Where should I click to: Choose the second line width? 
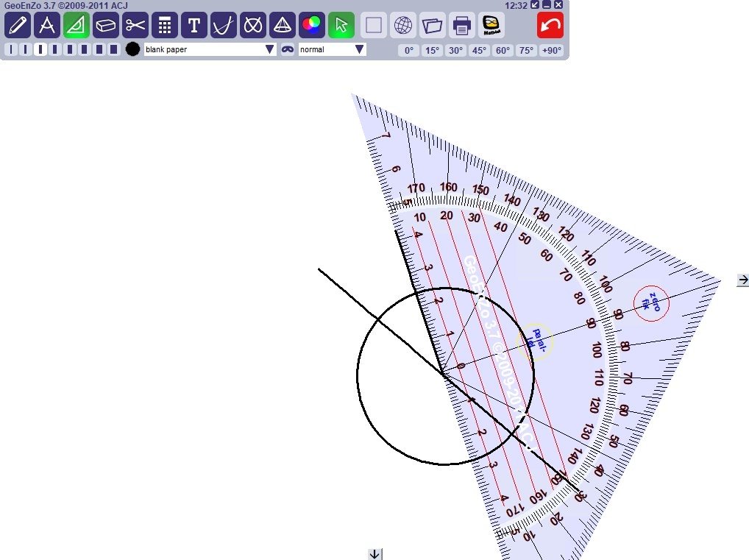(x=26, y=49)
